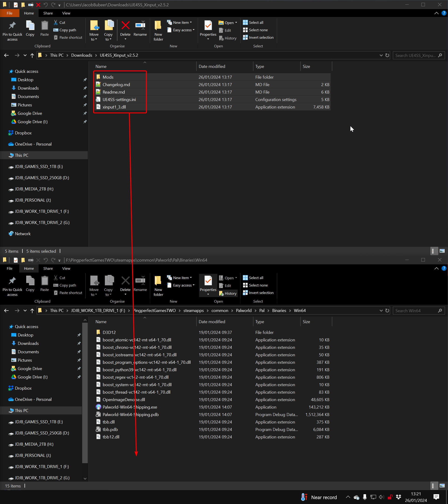Click Rename icon in the UE4SS_Xinput window ribbon

pos(140,26)
